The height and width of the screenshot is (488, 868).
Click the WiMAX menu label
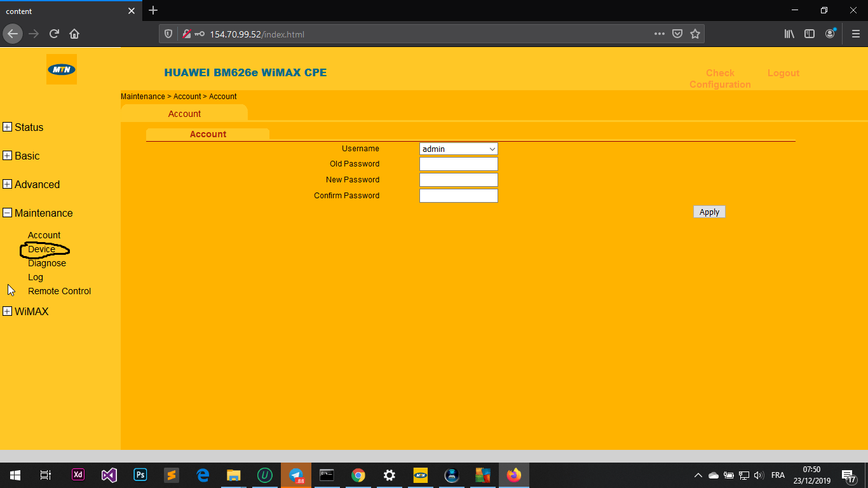click(32, 311)
